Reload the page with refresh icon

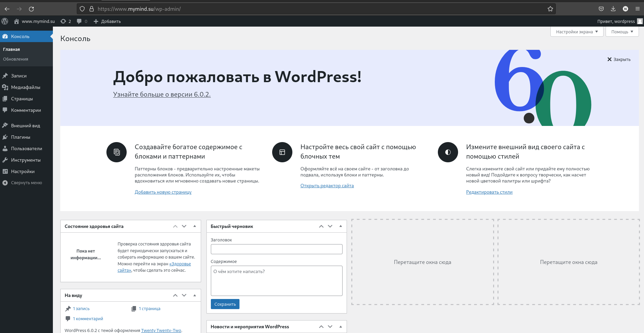(31, 9)
